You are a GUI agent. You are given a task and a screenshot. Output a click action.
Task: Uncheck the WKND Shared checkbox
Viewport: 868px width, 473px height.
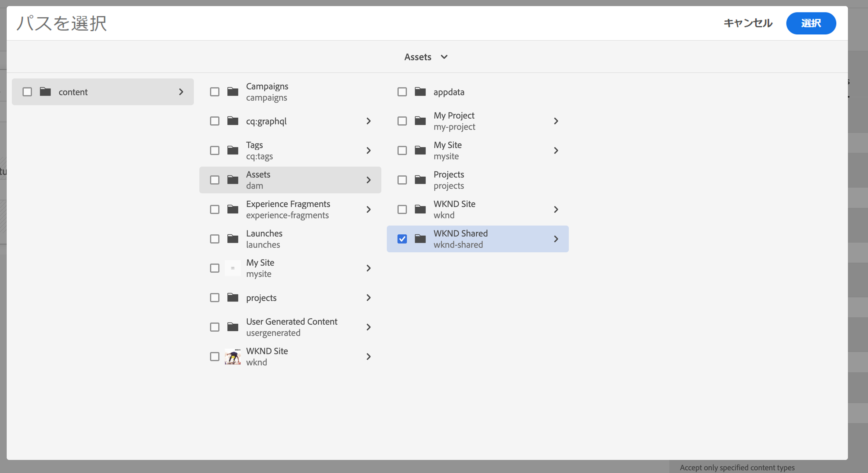(402, 239)
